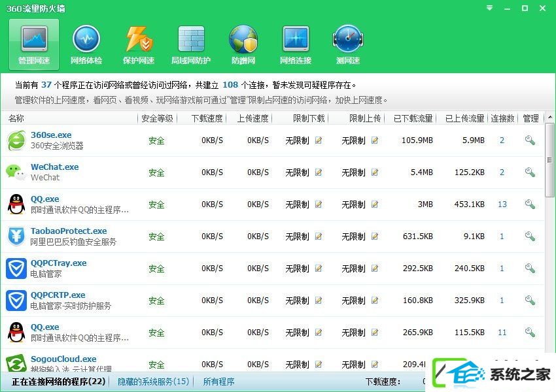Open the 管理网速 toolbar tab
Image resolution: width=556 pixels, height=392 pixels.
click(34, 44)
